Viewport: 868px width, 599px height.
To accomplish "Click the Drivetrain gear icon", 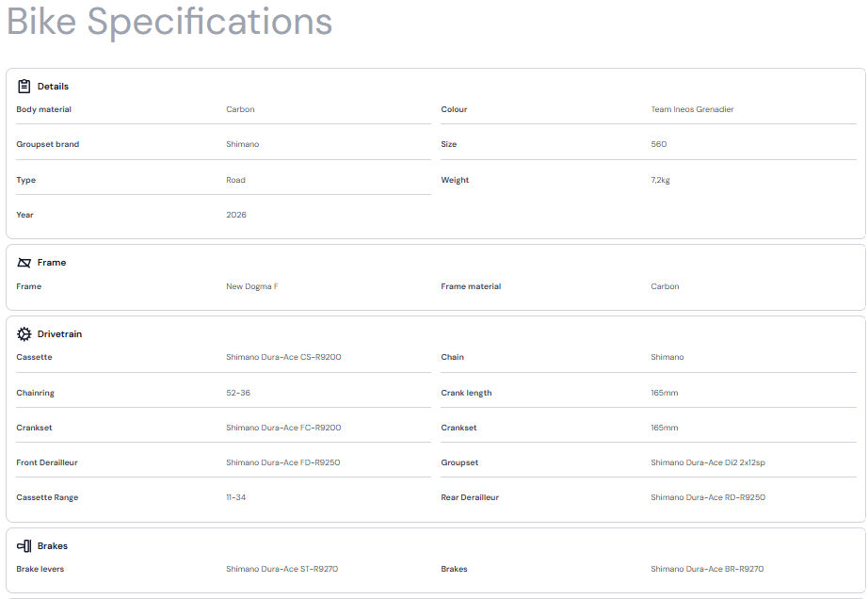I will (24, 333).
